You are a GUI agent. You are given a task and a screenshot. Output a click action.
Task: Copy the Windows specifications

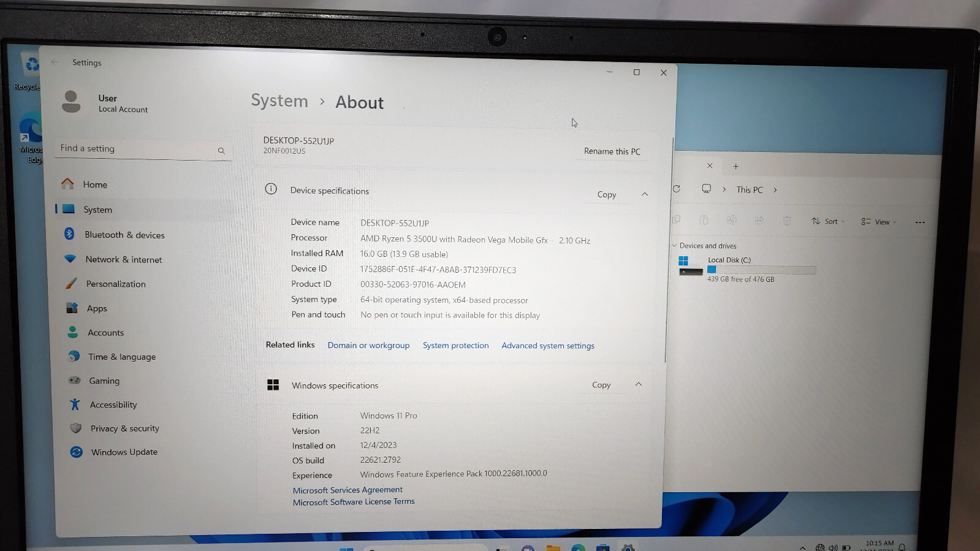click(601, 385)
